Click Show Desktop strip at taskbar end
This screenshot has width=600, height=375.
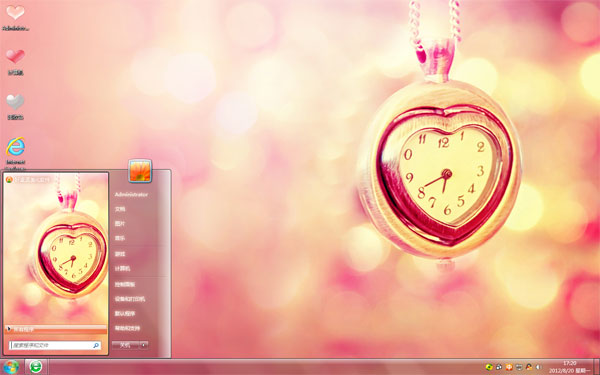tap(596, 367)
